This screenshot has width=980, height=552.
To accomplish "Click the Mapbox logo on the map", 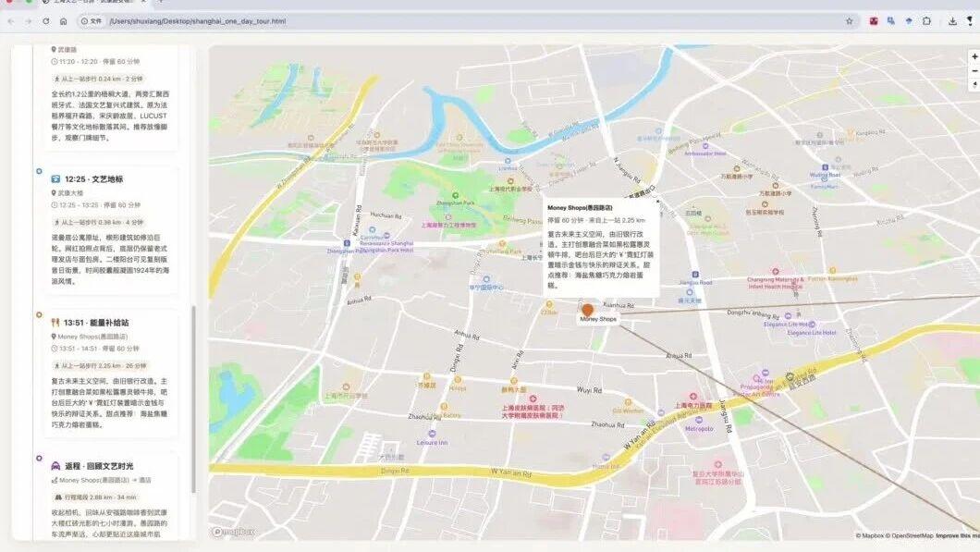I will coord(233,532).
